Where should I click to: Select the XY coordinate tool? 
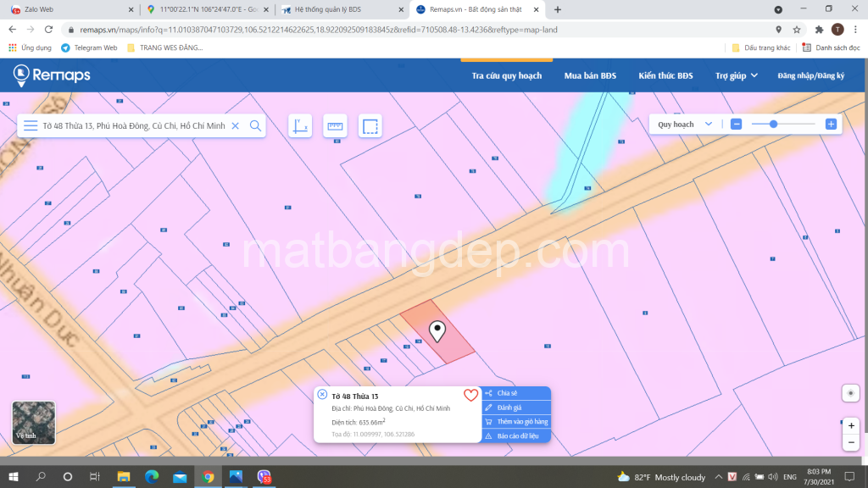click(x=300, y=125)
